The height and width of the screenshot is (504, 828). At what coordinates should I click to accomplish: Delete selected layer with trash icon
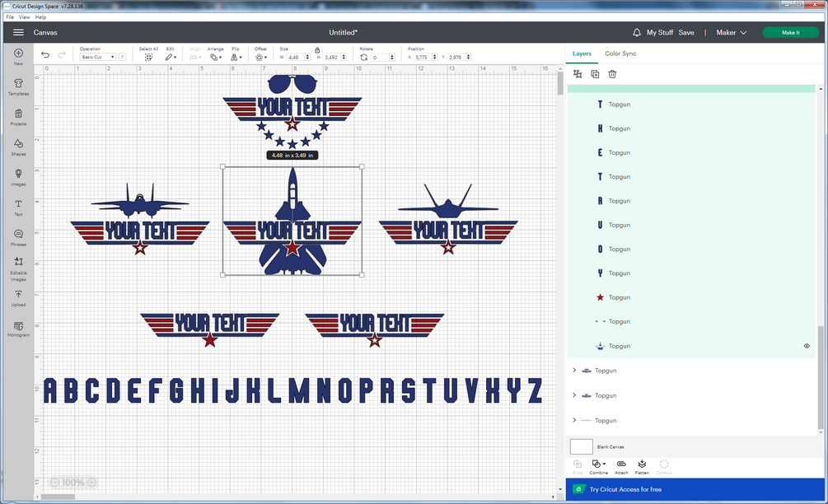(x=612, y=74)
